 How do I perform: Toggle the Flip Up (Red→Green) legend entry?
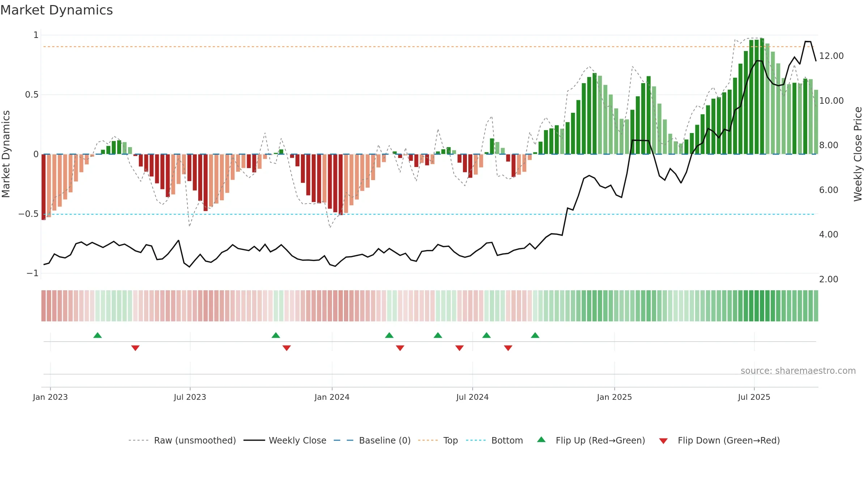pyautogui.click(x=591, y=440)
